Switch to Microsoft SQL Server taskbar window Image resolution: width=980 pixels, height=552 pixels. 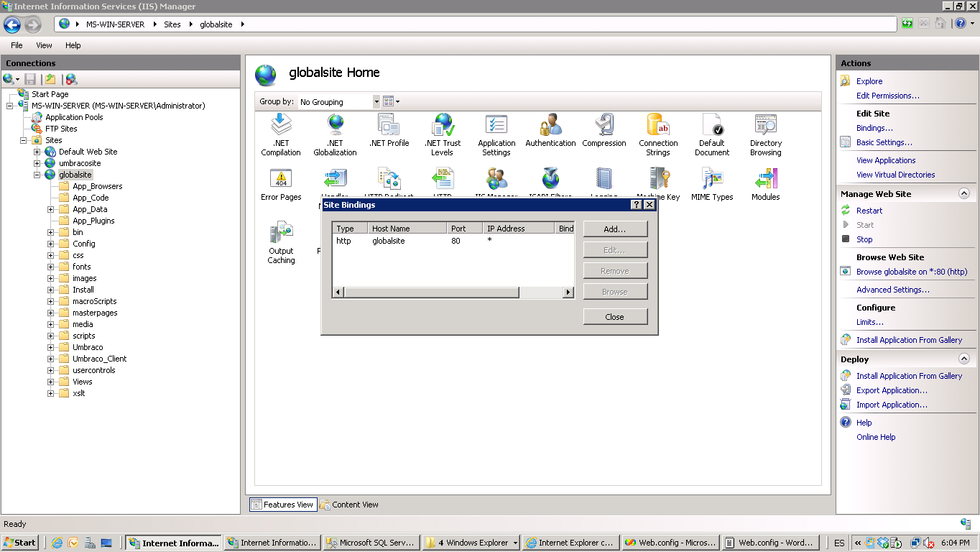(x=370, y=543)
